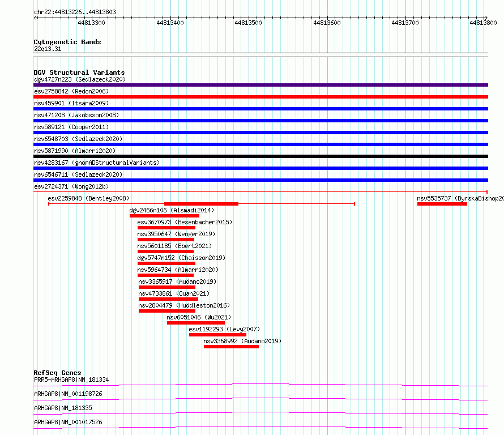Click the ruler's right arrow end
This screenshot has width=504, height=435.
click(486, 18)
